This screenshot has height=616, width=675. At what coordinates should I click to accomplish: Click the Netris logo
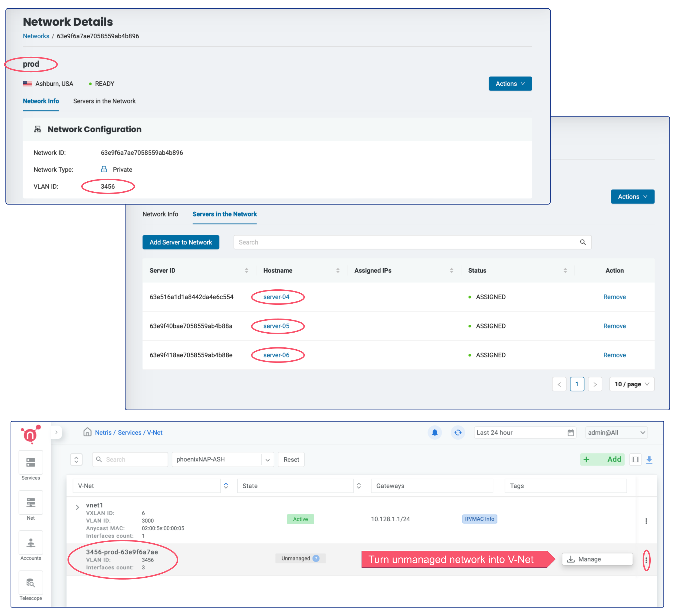click(31, 435)
